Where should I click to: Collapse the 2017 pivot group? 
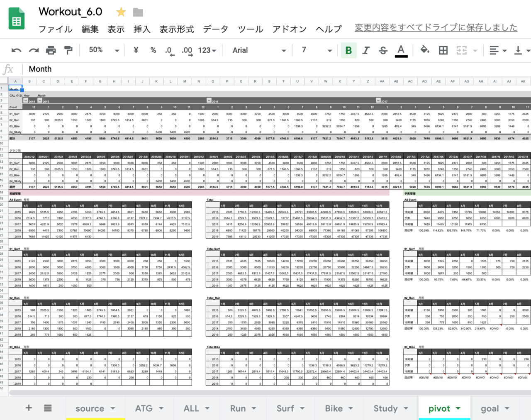pyautogui.click(x=378, y=101)
